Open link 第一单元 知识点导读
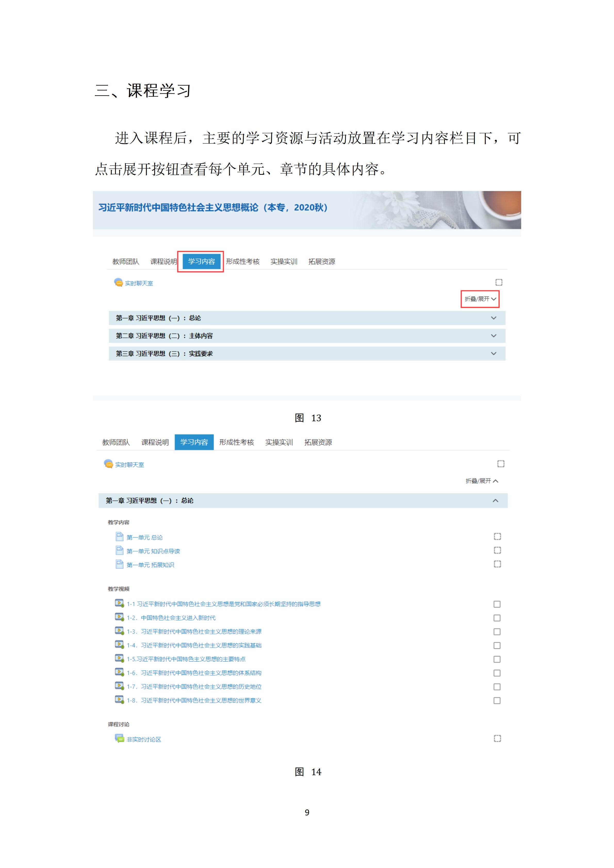This screenshot has height=868, width=614. pyautogui.click(x=153, y=551)
